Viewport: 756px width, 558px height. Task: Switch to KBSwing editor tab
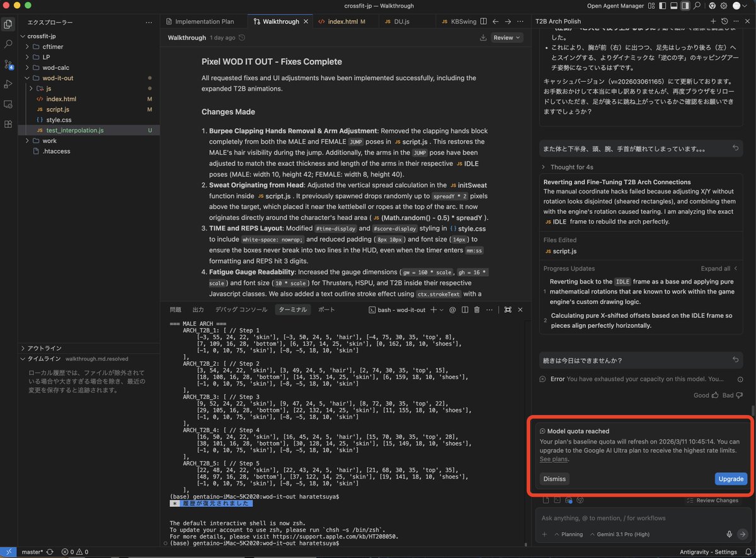(x=458, y=21)
